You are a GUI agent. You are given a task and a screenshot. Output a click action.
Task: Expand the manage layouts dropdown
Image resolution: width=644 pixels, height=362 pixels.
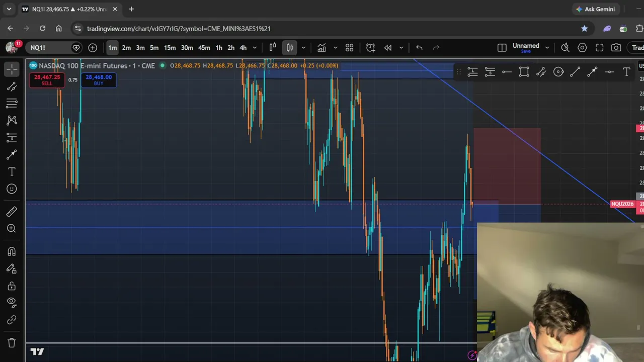[x=547, y=48]
